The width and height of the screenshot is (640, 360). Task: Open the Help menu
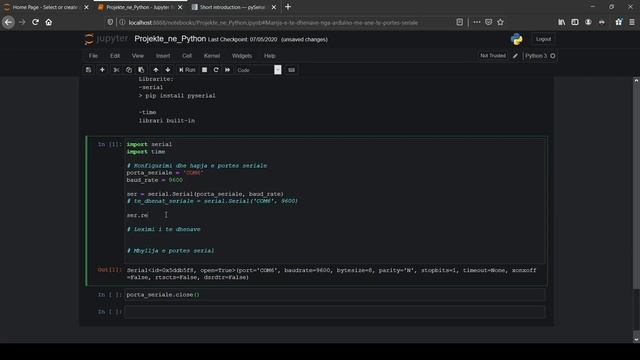click(x=269, y=56)
